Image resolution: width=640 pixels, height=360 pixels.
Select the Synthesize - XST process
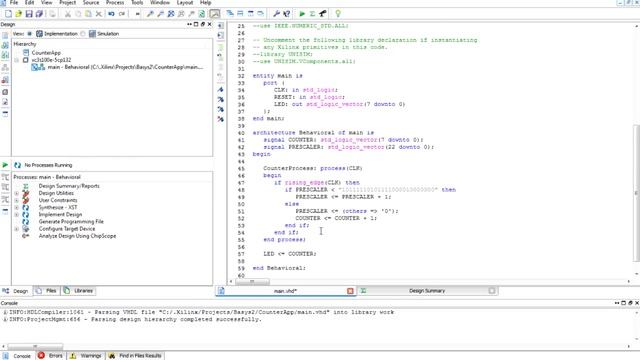[x=58, y=208]
